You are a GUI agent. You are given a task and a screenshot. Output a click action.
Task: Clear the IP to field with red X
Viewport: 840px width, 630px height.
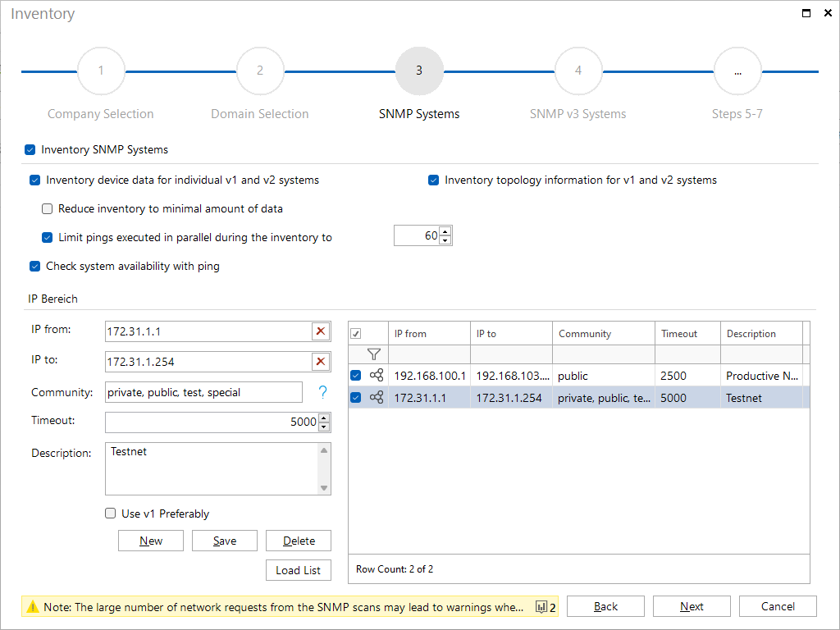click(321, 362)
